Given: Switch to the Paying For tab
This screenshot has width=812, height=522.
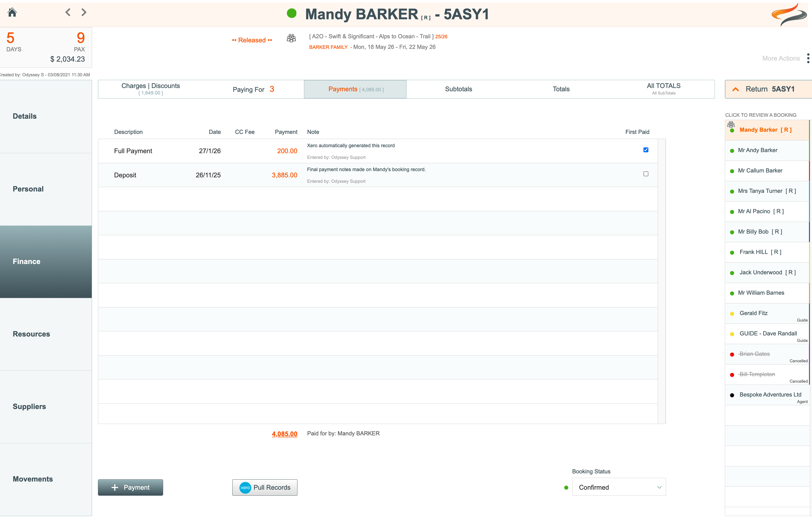Looking at the screenshot, I should (x=253, y=89).
